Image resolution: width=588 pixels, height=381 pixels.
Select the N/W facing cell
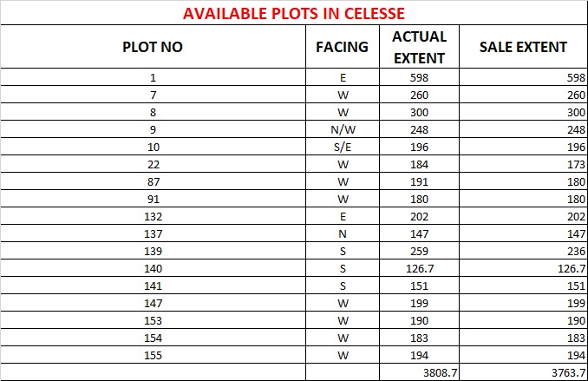point(343,129)
